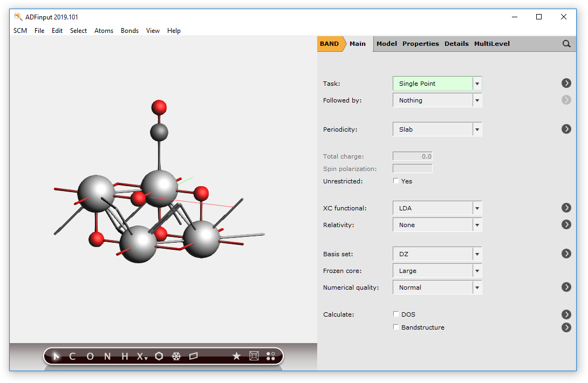Open the Basis set dropdown showing DZ
Viewport: 588px width, 383px height.
(437, 254)
